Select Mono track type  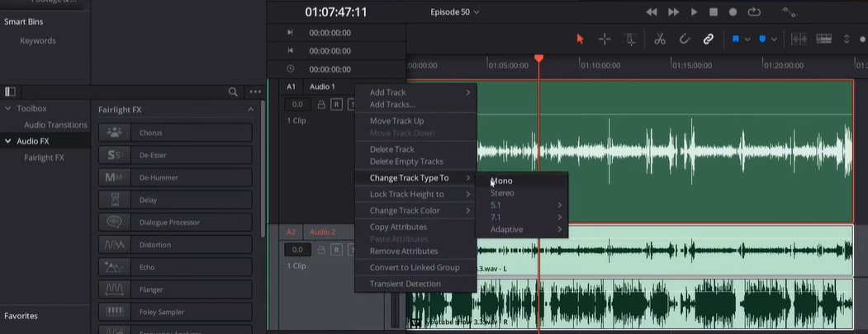[x=522, y=181]
